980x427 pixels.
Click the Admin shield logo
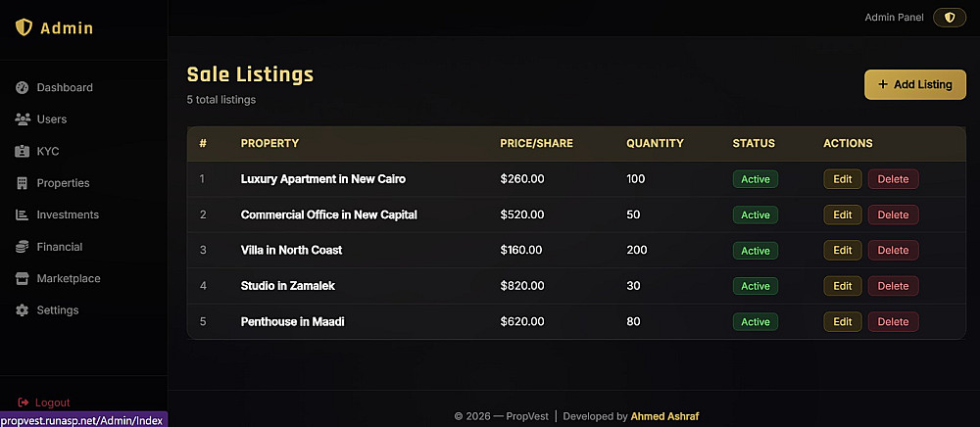24,28
